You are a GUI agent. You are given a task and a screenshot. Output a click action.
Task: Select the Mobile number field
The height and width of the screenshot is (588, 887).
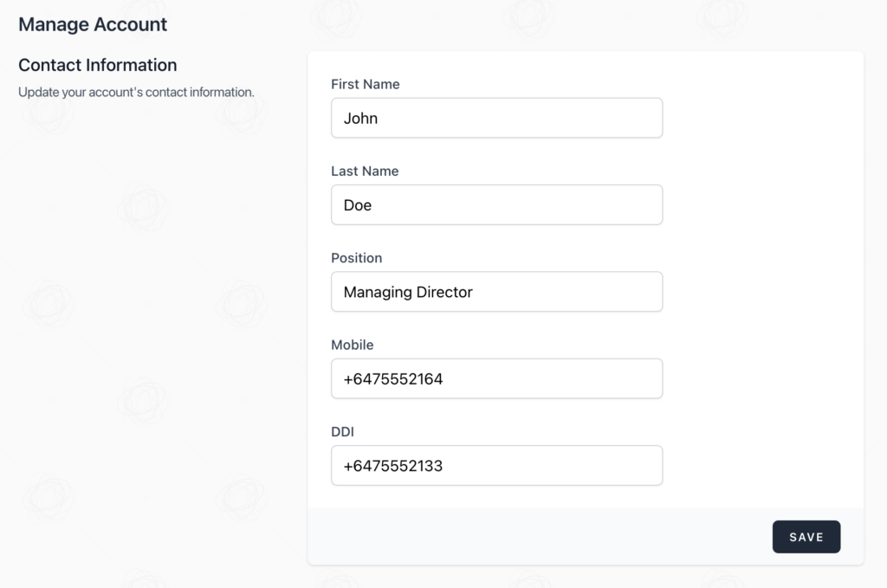[x=496, y=378]
